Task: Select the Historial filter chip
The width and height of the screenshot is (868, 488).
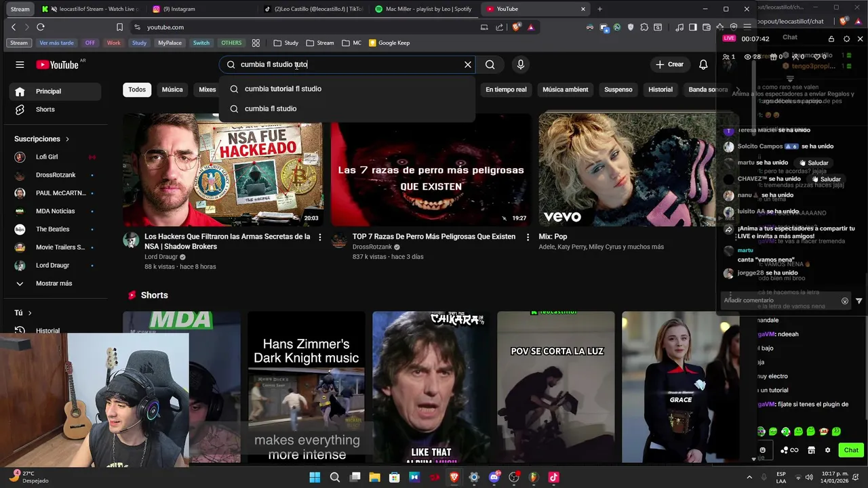Action: [660, 89]
